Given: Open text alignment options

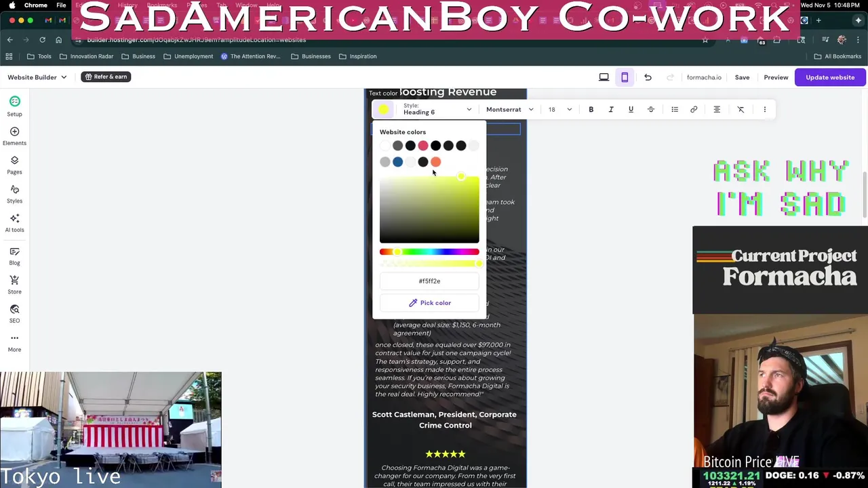Looking at the screenshot, I should click(717, 109).
